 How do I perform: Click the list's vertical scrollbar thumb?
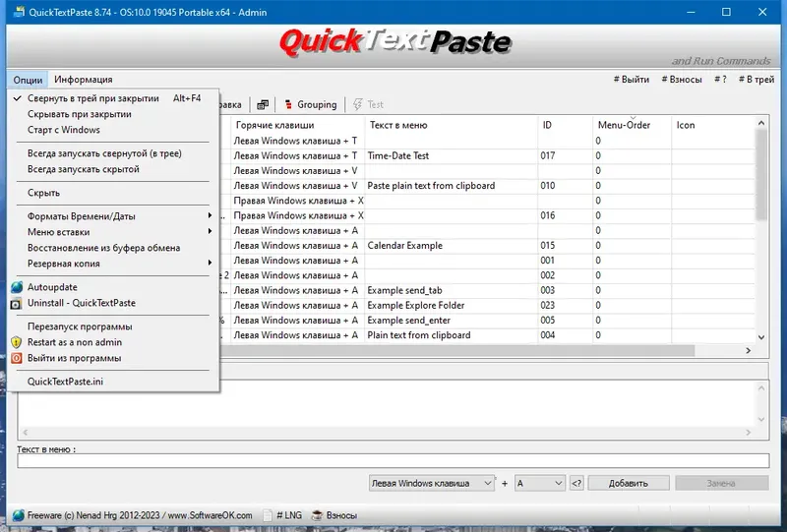(761, 176)
